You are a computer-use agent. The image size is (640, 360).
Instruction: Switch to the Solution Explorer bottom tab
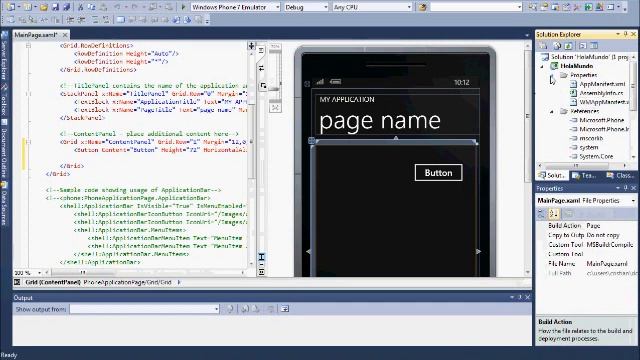[552, 176]
